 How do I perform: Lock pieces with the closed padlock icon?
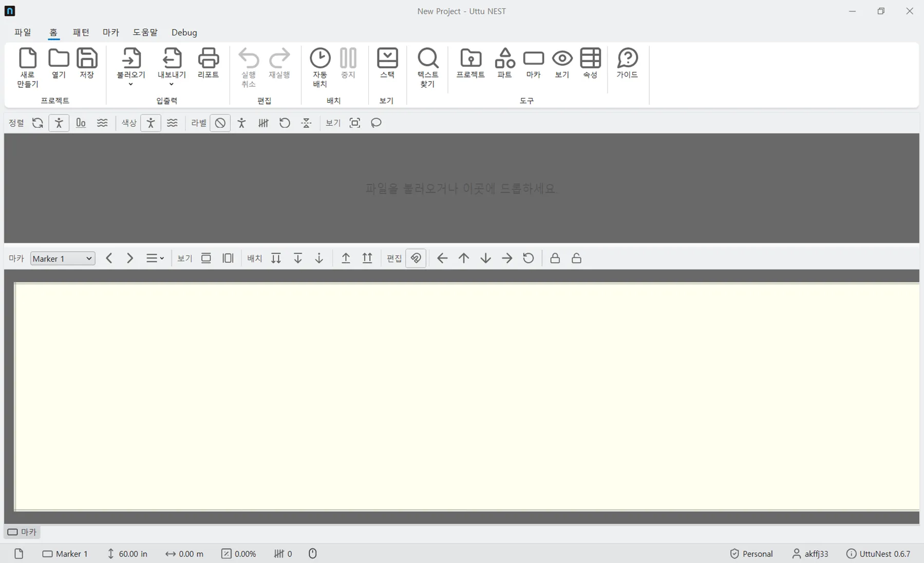coord(555,258)
